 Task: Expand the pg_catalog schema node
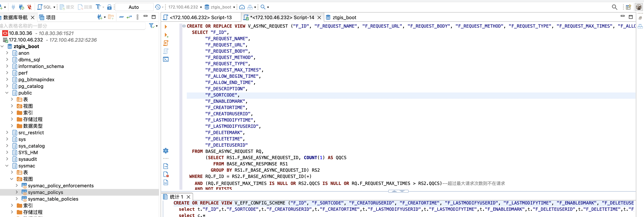coord(7,86)
